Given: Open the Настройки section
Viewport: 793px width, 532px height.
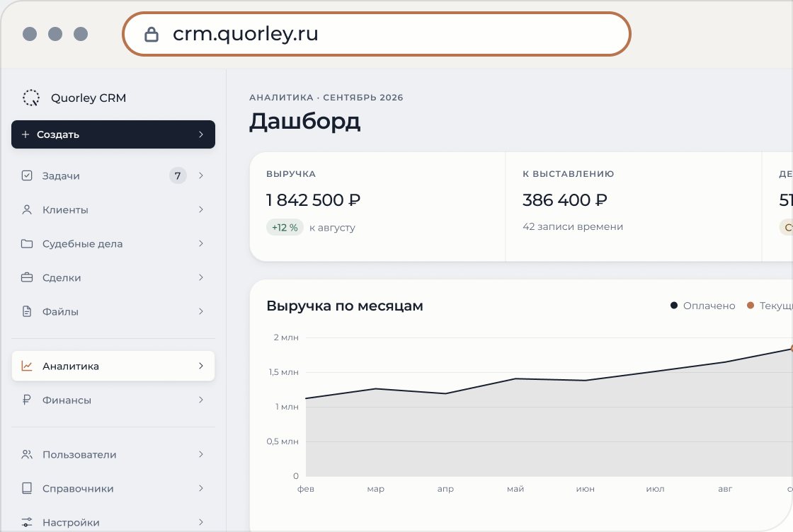Looking at the screenshot, I should tap(113, 522).
